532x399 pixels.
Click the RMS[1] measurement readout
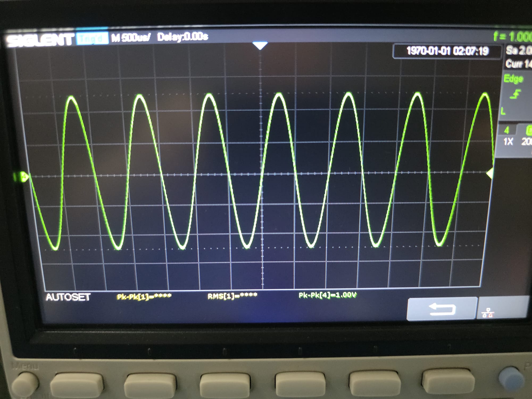(x=232, y=296)
